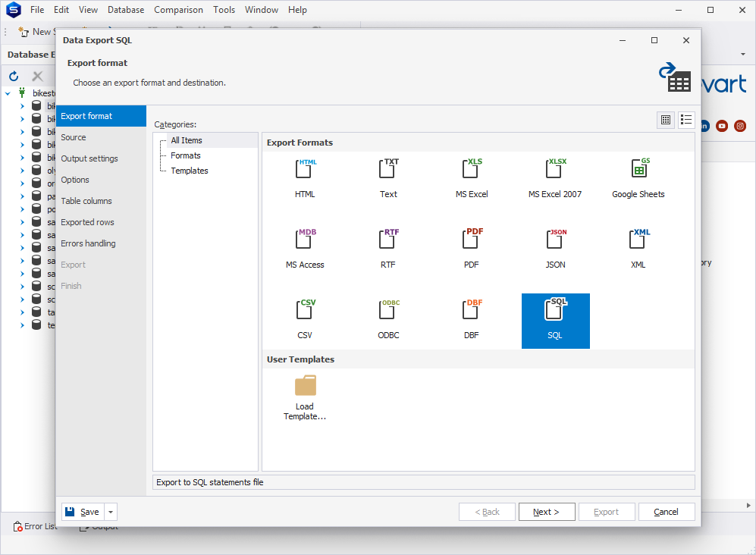Switch to large icons grid view

coord(665,120)
